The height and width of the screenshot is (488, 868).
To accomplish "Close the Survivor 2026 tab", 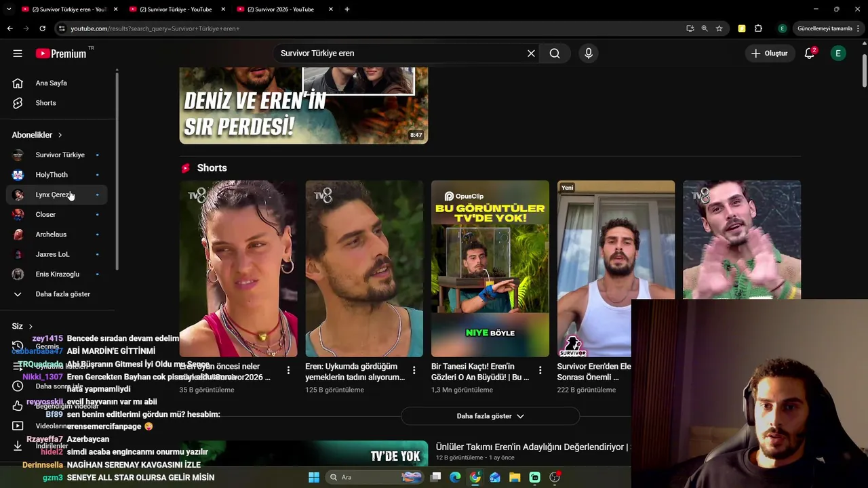I will coord(331,9).
